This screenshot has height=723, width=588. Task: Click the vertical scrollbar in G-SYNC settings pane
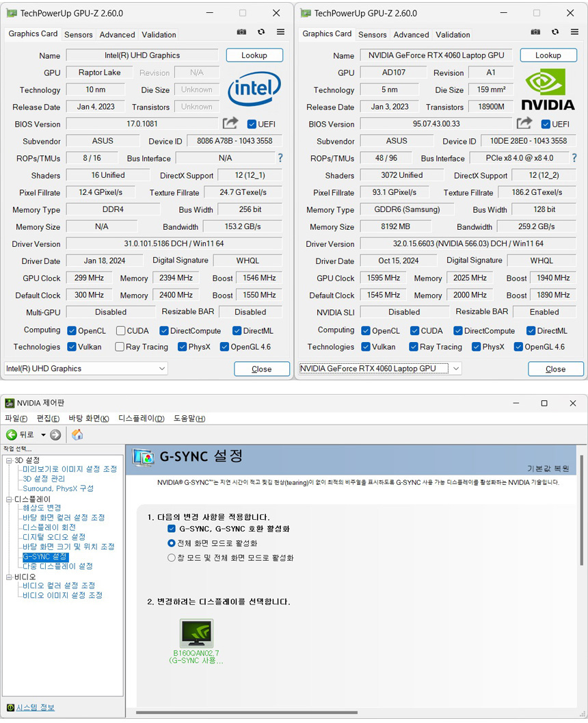pos(581,510)
